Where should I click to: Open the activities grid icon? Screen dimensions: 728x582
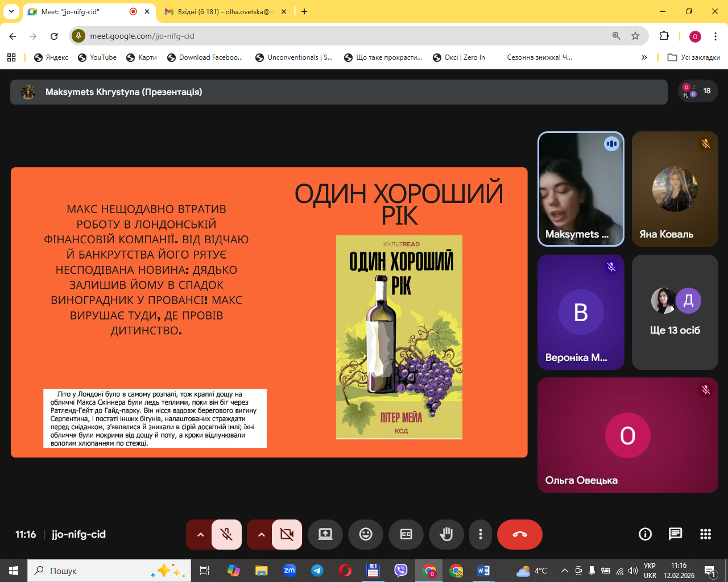click(x=706, y=534)
